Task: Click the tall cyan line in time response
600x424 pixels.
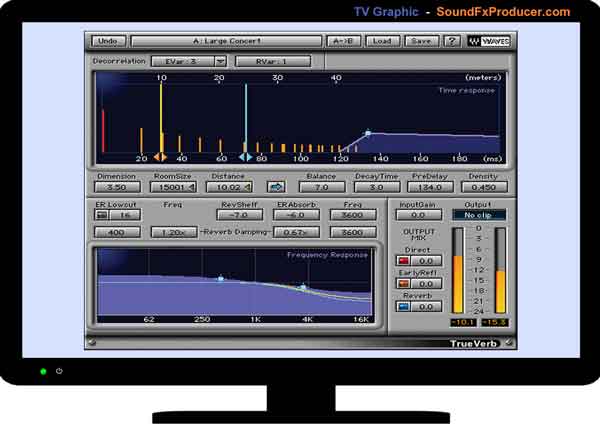Action: pyautogui.click(x=246, y=118)
